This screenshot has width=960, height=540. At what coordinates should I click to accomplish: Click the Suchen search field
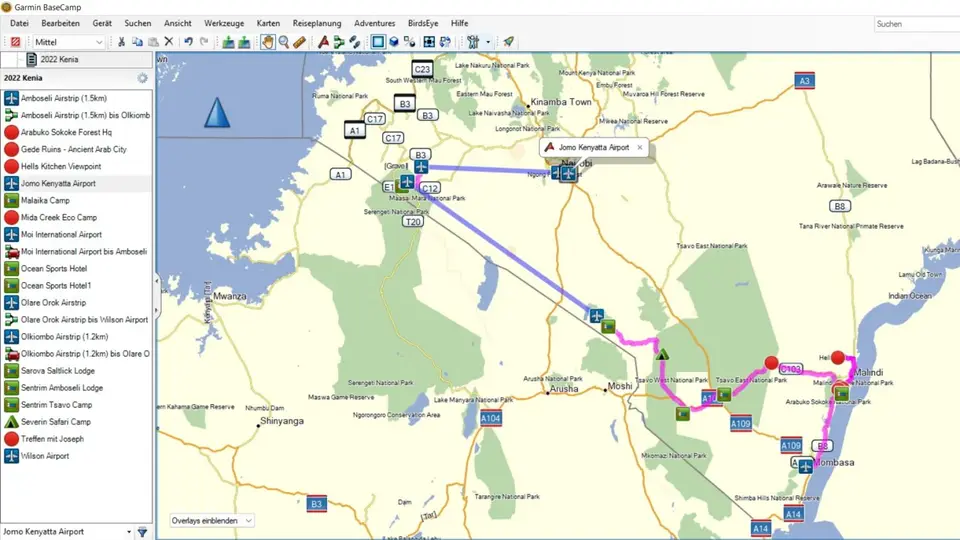tap(917, 24)
